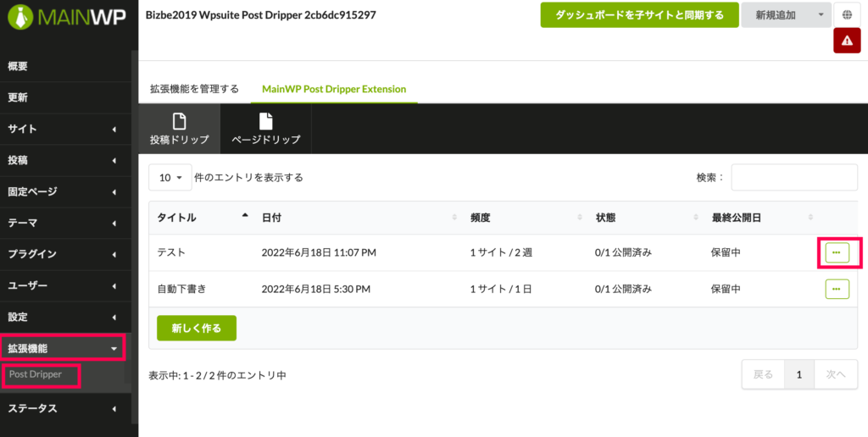Image resolution: width=868 pixels, height=437 pixels.
Task: Click the 自動下書き title cell
Action: point(182,289)
